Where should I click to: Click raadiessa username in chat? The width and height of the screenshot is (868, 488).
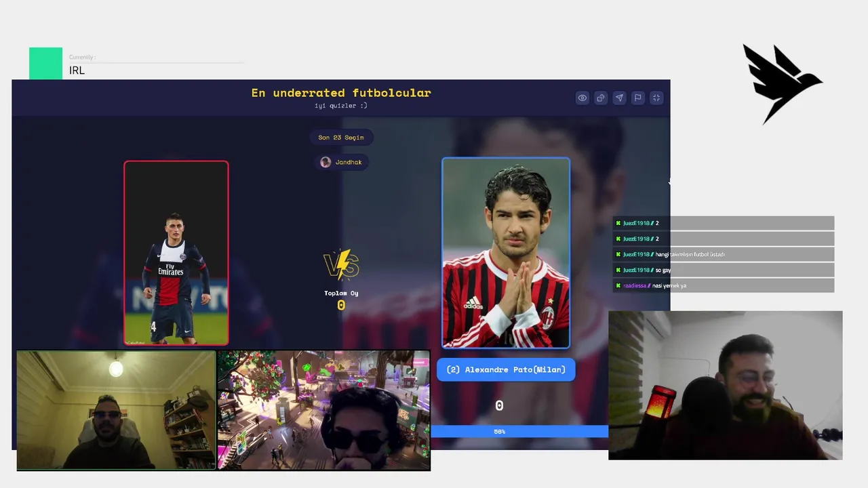(635, 285)
